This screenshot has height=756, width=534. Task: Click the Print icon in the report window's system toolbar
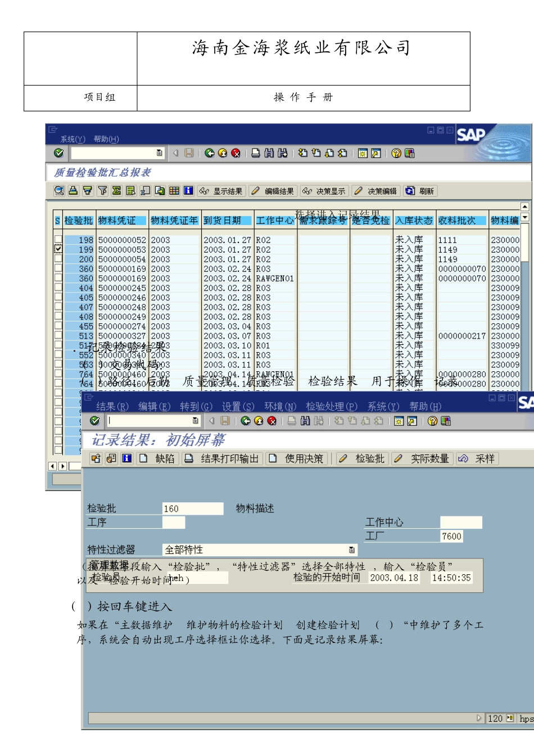tap(256, 153)
